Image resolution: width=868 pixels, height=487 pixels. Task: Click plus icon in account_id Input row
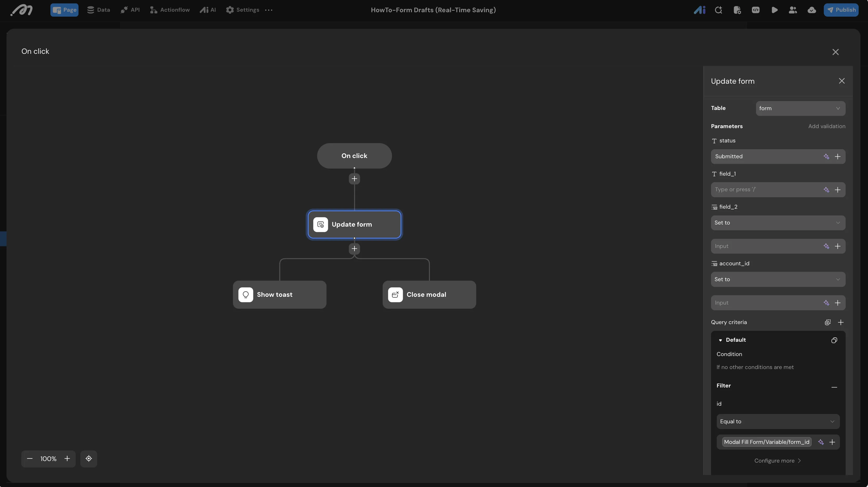[838, 303]
